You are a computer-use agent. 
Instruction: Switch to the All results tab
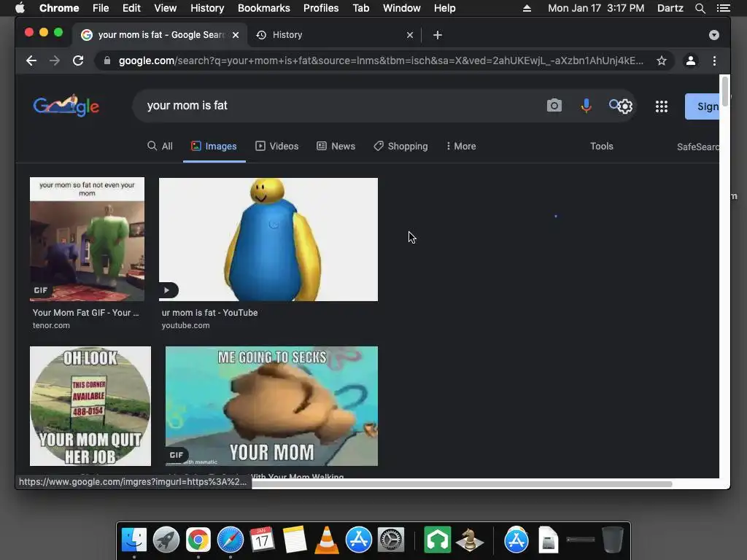pos(160,146)
